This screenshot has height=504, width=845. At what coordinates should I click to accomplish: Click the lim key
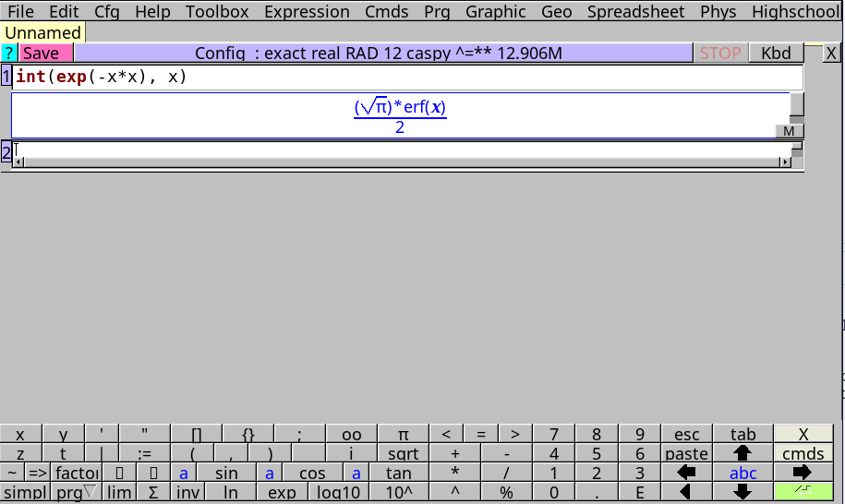pyautogui.click(x=118, y=492)
